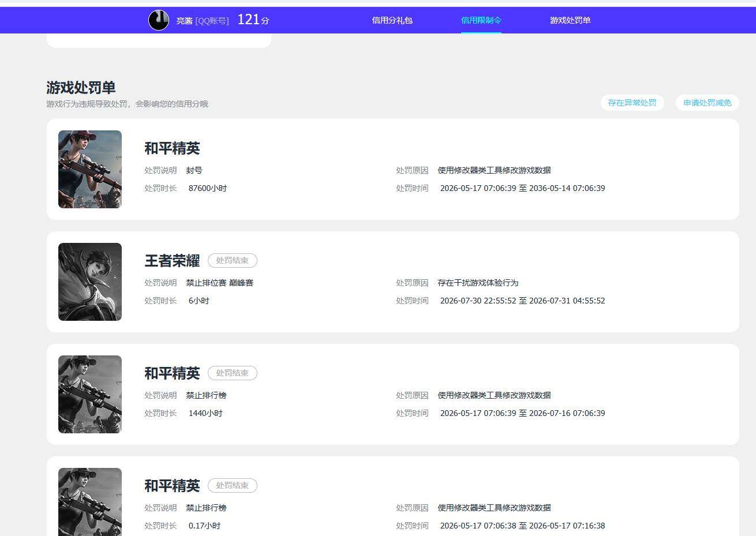Screen dimensions: 756x536
Task: Click the 游戏处罚单 section heading
Action: 81,88
